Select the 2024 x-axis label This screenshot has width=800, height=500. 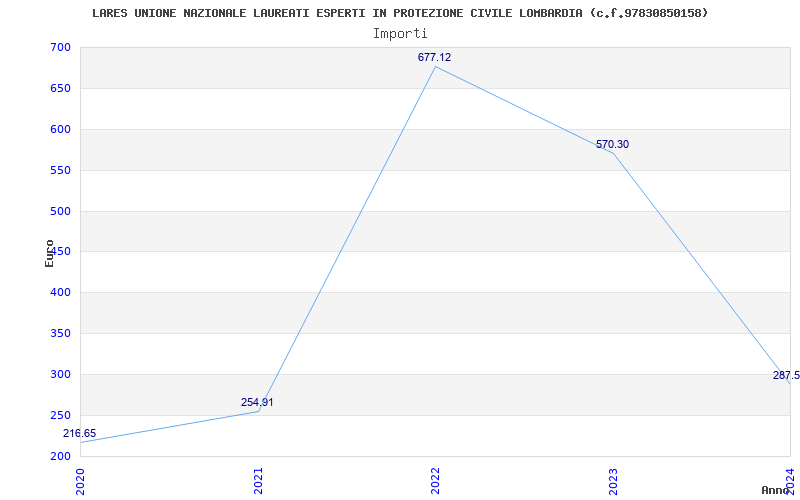(x=790, y=482)
